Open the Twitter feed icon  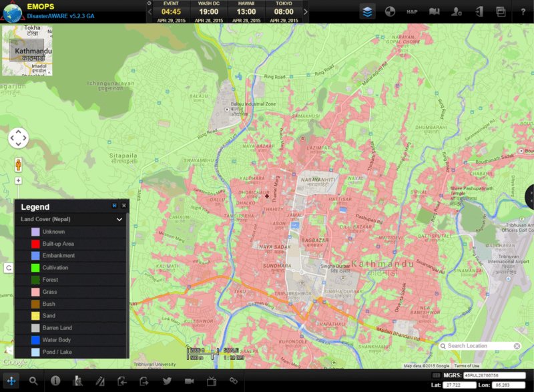coord(167,381)
